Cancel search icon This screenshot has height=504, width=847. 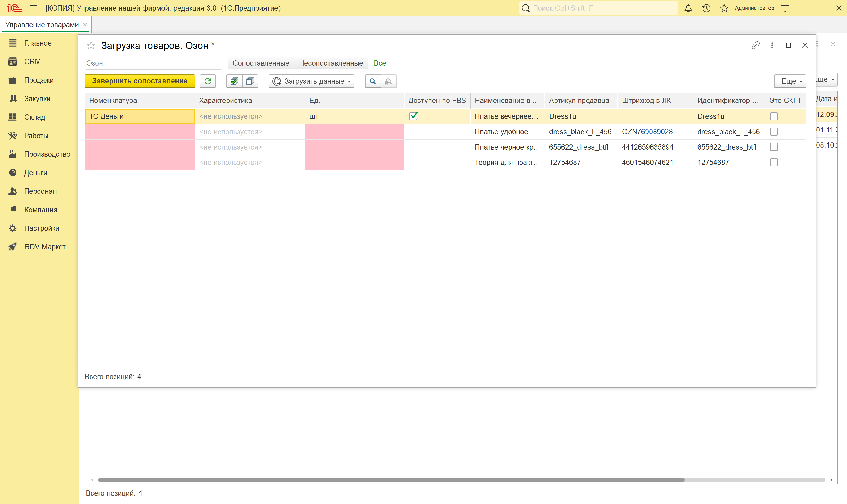point(389,81)
